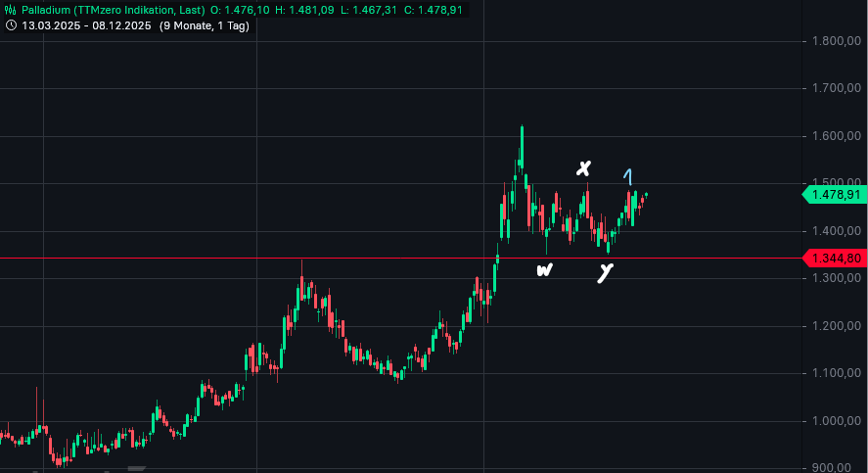868x473 pixels.
Task: Open the 13.03.2025 - 08.12.2025 date range
Action: click(x=86, y=25)
